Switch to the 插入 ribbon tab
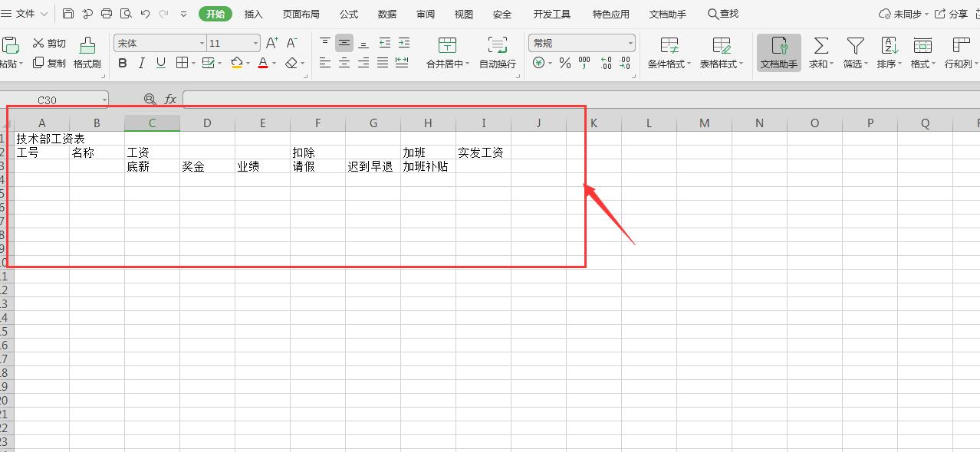Screen dimensions: 980x452 pyautogui.click(x=253, y=13)
